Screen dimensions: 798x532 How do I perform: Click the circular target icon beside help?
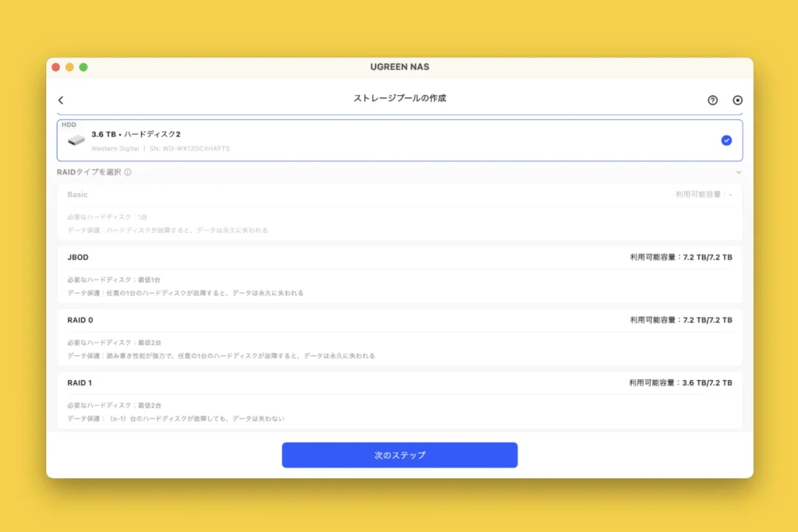(x=737, y=100)
